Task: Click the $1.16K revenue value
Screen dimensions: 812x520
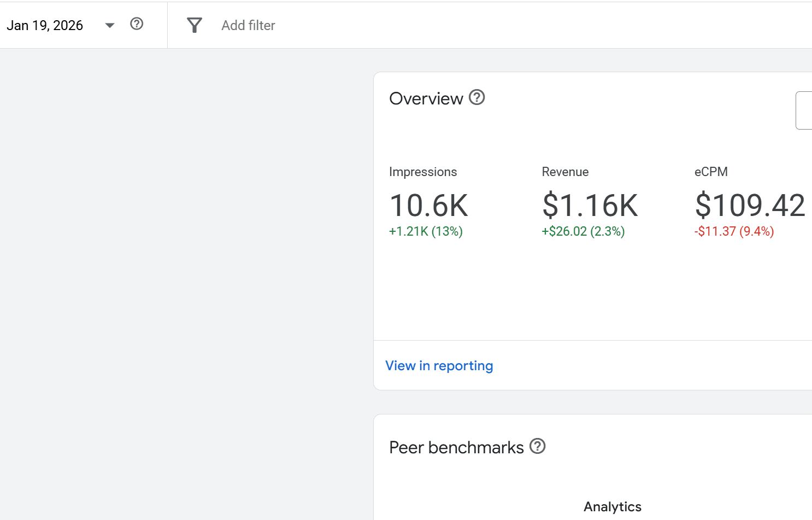Action: coord(590,206)
